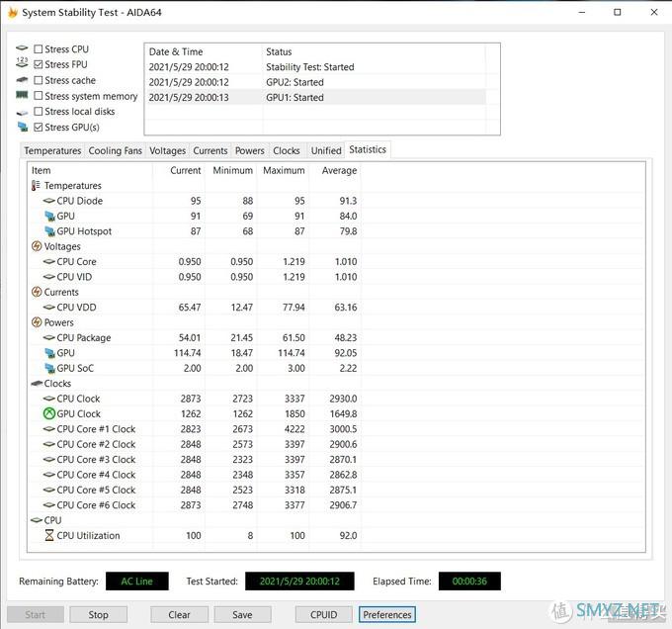Click the CPU Package chip icon

tap(49, 337)
